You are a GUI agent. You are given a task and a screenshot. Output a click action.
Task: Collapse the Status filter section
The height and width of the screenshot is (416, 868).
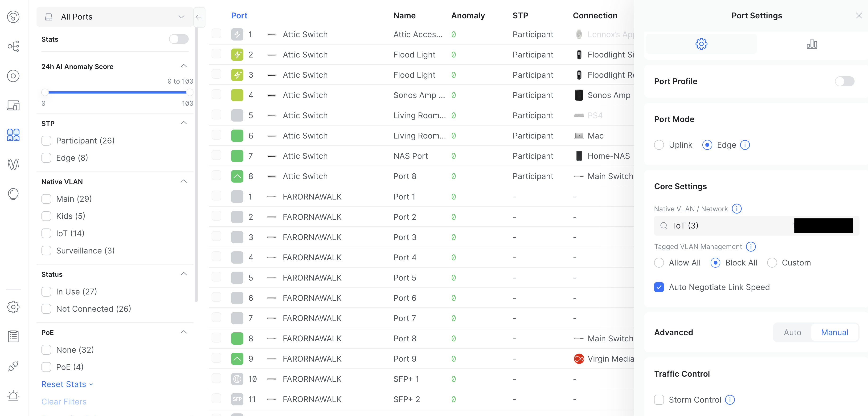pos(184,274)
